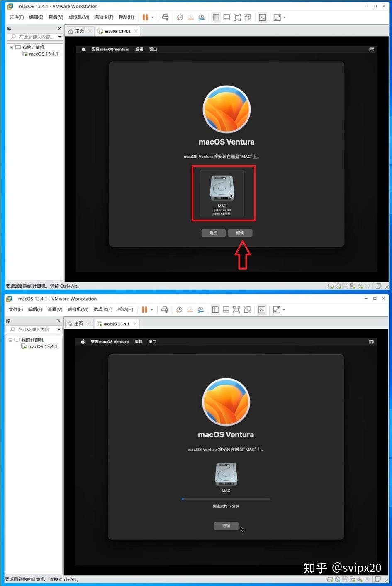Collapse 我的计算机 tree node in disk-selection window
The height and width of the screenshot is (586, 392).
point(11,47)
